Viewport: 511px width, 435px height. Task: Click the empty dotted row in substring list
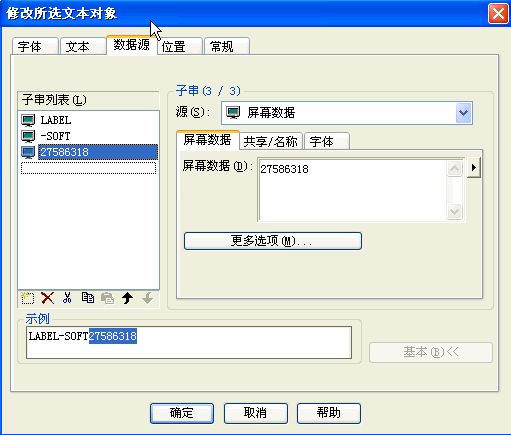pyautogui.click(x=88, y=168)
